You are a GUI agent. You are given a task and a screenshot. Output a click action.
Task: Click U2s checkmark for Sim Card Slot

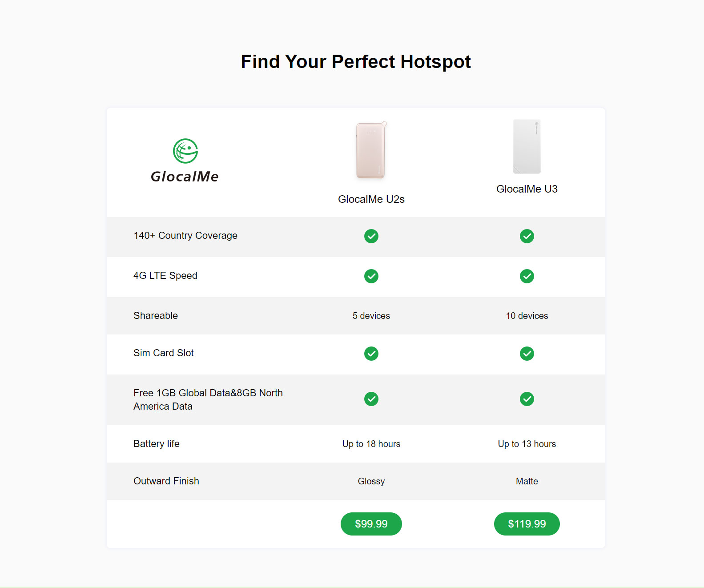click(371, 354)
